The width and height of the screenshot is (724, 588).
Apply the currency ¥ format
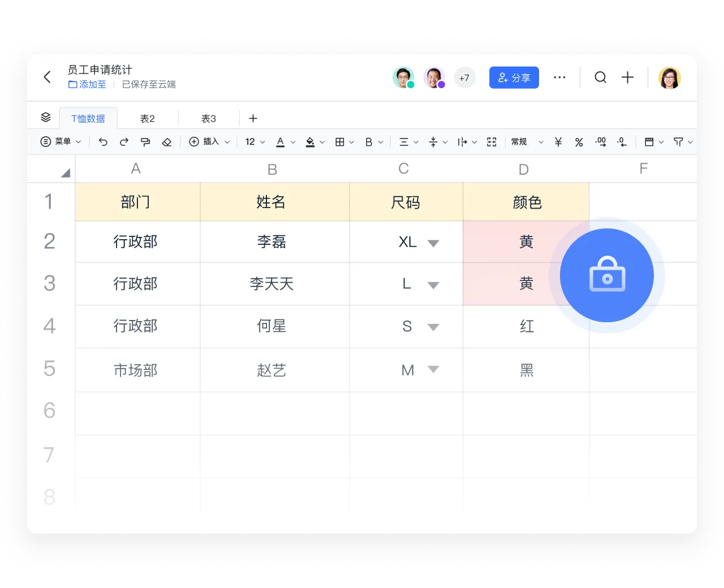pos(558,142)
